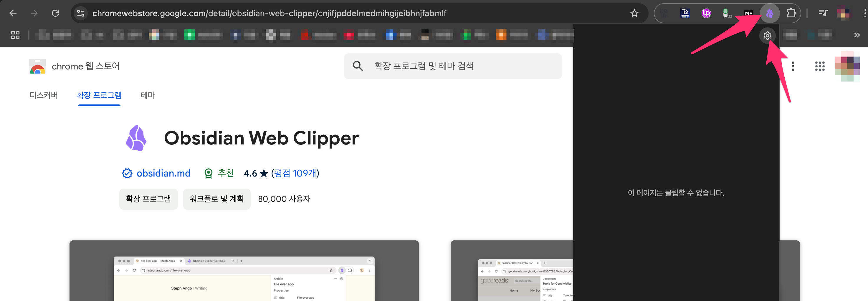The width and height of the screenshot is (868, 301).
Task: Click the Obsidian Web Clipper heading
Action: point(262,138)
